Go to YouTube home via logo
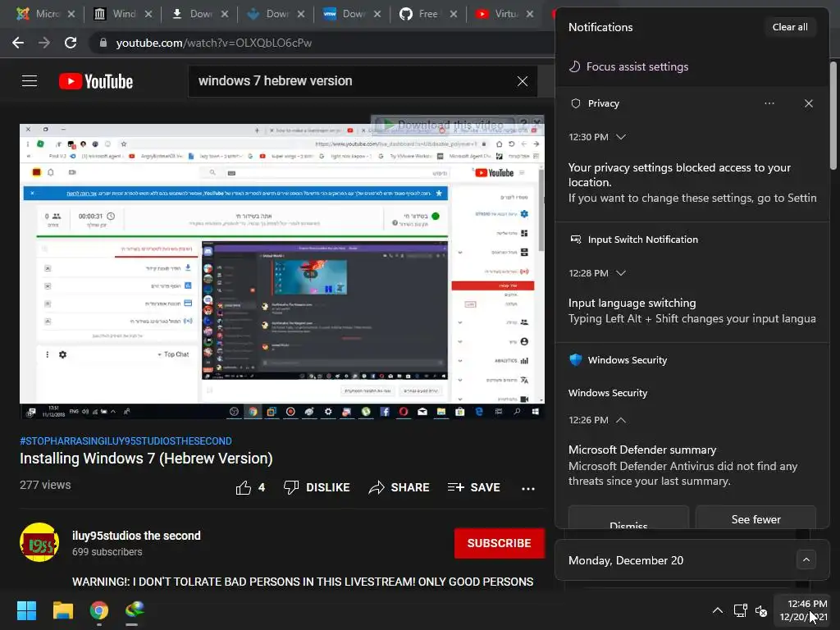Viewport: 840px width, 630px height. point(96,81)
